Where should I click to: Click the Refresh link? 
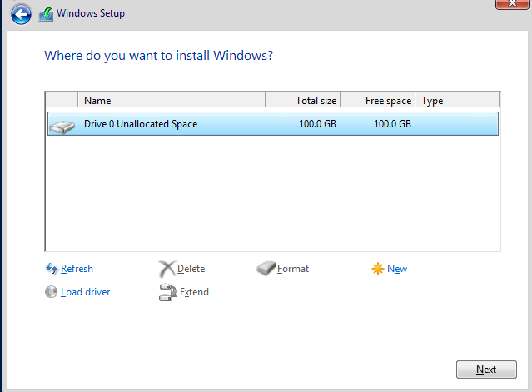pos(77,269)
